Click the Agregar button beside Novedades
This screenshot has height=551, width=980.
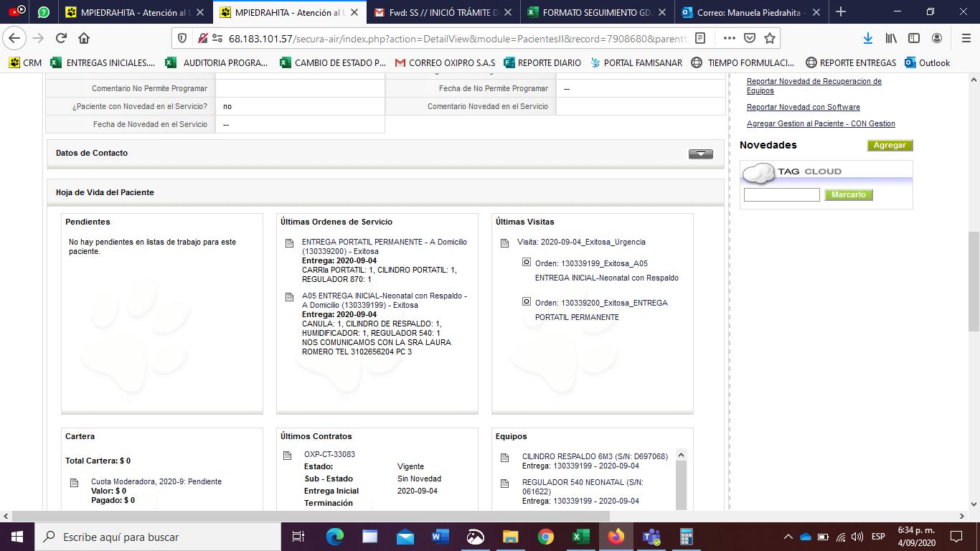coord(890,145)
